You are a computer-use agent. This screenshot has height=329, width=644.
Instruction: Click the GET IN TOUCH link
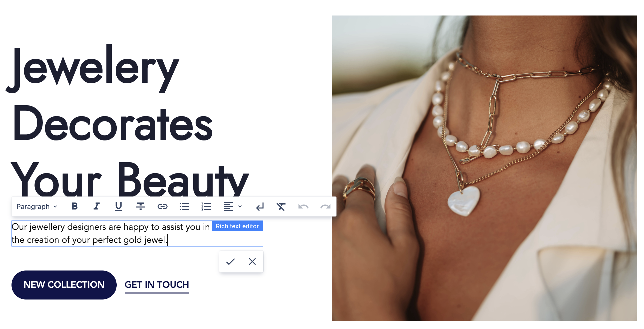tap(157, 285)
